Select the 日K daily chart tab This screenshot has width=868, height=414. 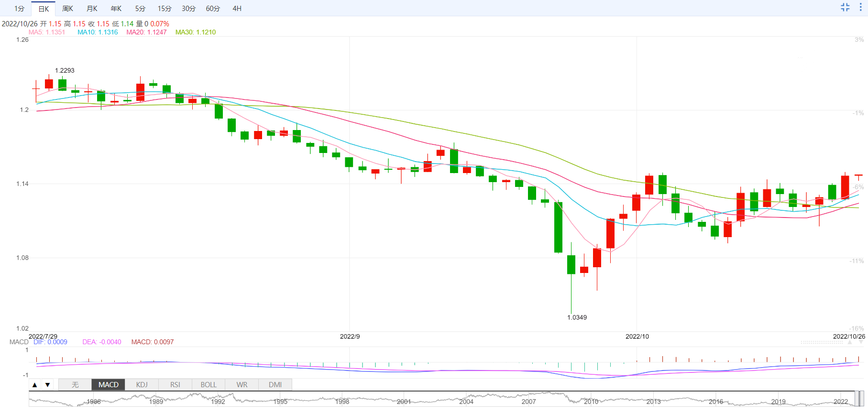[44, 9]
